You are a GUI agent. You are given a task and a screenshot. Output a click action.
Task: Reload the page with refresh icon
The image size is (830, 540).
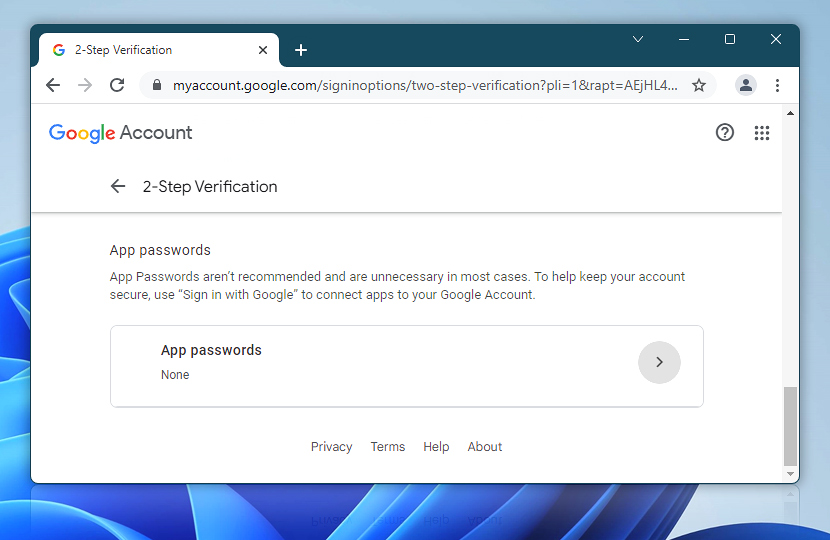[x=117, y=85]
